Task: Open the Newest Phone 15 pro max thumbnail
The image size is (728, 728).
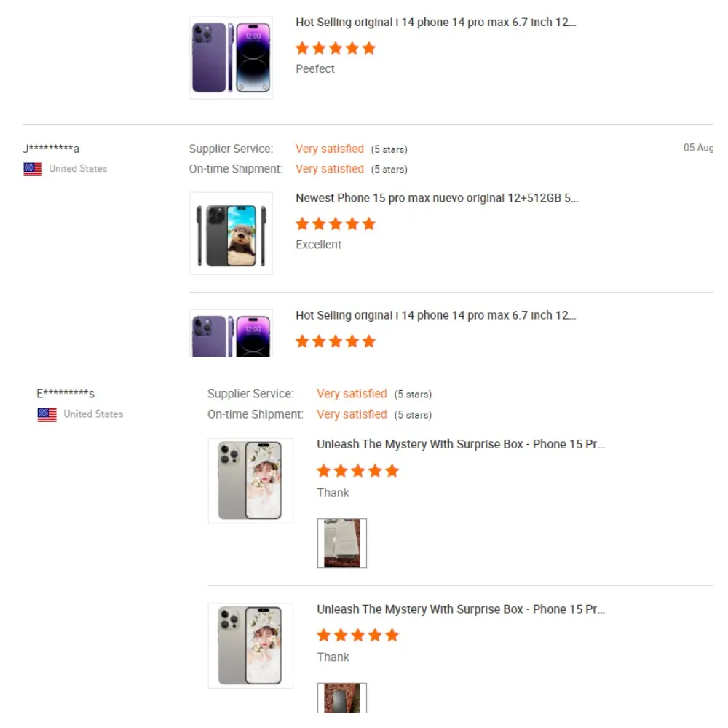Action: click(231, 234)
